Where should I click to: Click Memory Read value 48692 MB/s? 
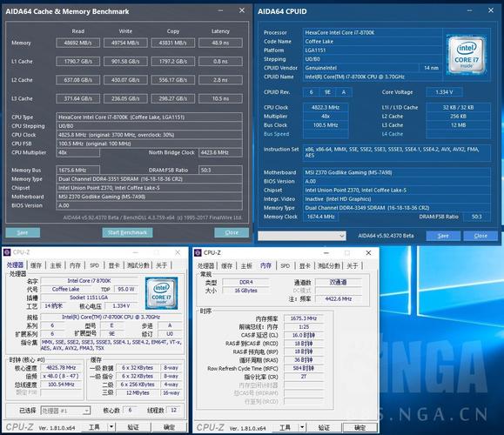[77, 43]
